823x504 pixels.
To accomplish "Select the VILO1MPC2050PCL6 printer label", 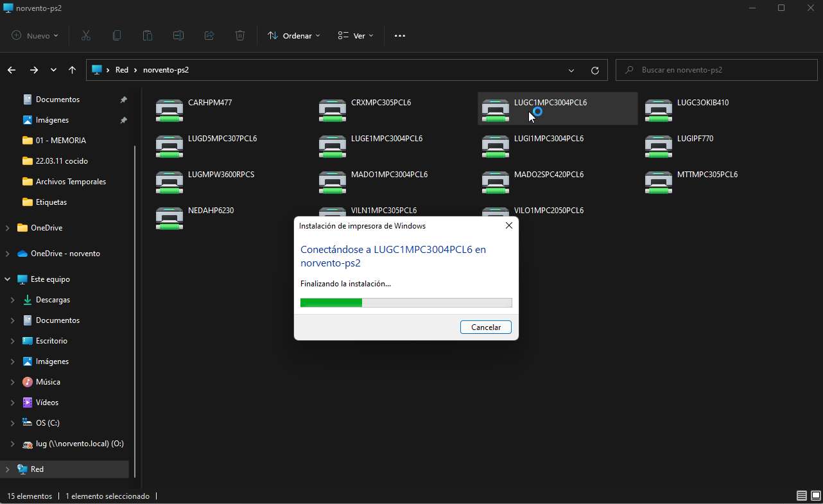I will 549,211.
